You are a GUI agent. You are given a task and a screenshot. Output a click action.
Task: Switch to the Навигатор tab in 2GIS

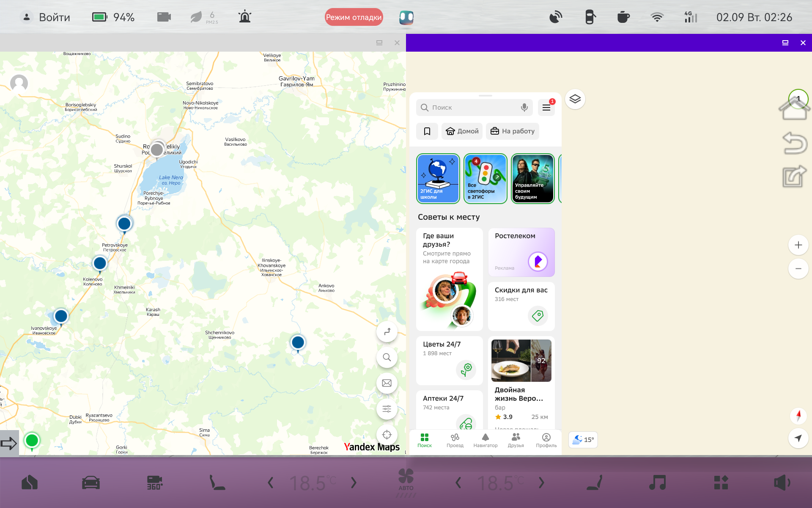486,440
